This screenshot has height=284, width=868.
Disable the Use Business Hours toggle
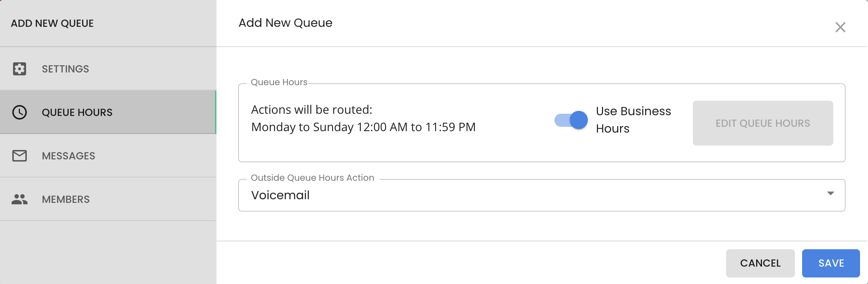click(x=571, y=120)
